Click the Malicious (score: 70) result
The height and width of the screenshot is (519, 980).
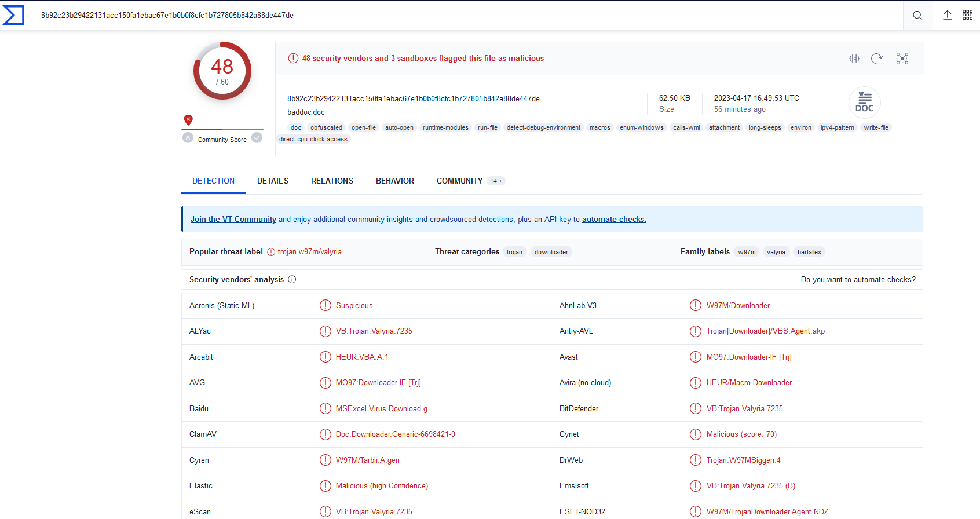point(741,434)
